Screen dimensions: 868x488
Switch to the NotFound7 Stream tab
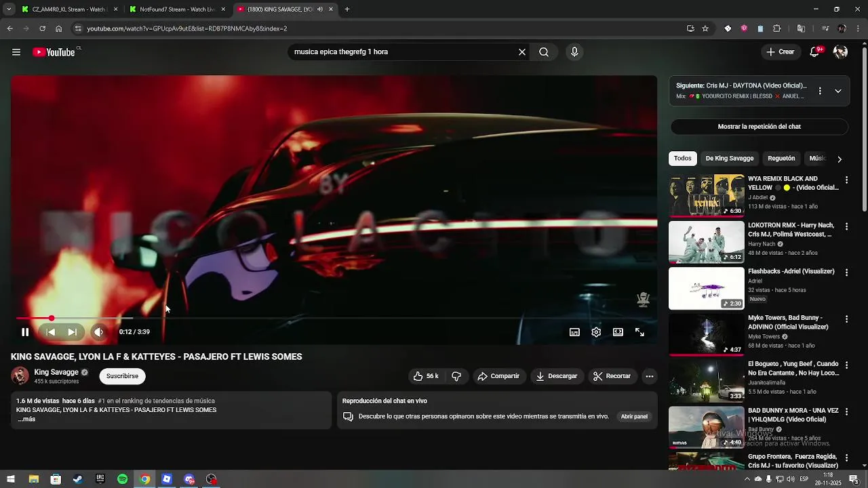(176, 9)
